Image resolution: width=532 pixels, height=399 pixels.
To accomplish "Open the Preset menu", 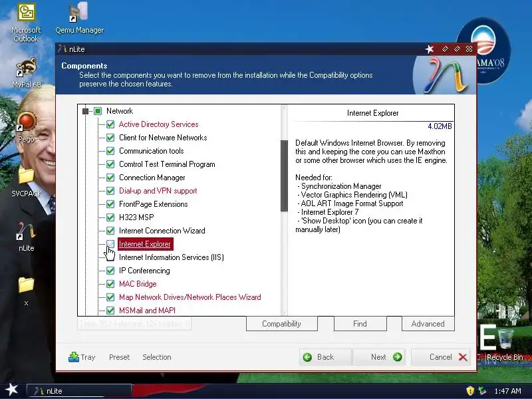I will (x=120, y=357).
